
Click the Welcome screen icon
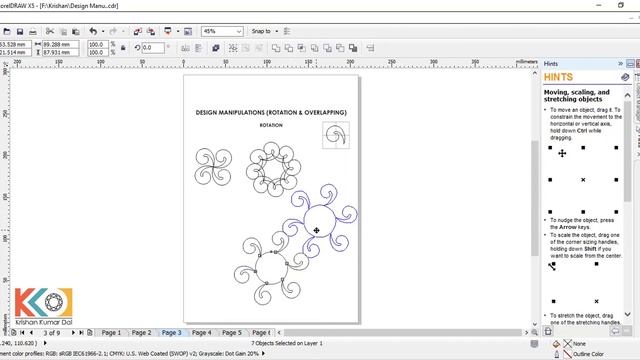(188, 31)
